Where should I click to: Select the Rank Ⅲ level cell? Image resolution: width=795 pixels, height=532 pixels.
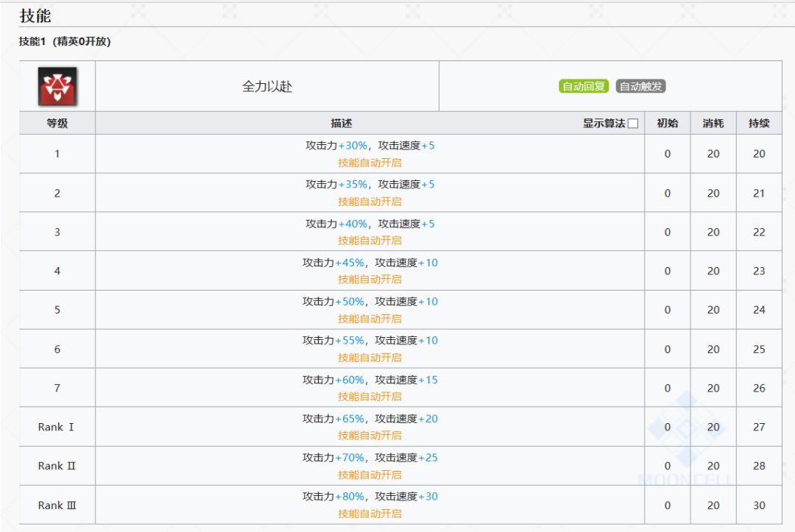[57, 506]
